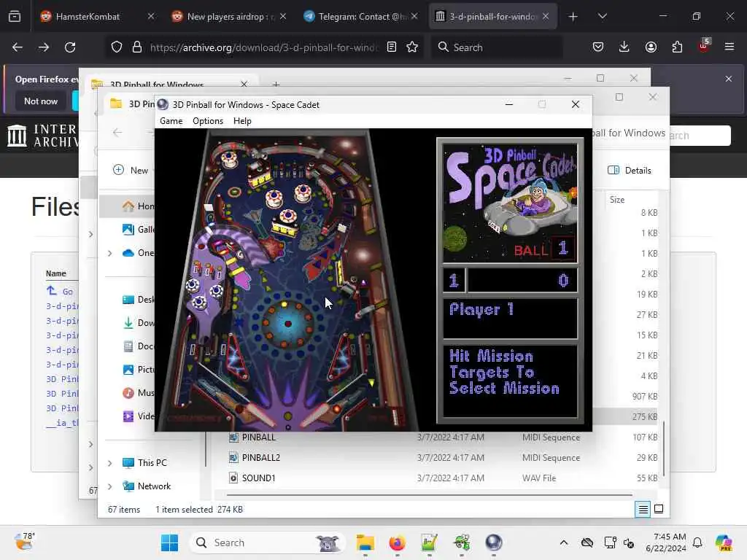
Task: Click the Explorer horizontal scrollbar
Action: (429, 495)
